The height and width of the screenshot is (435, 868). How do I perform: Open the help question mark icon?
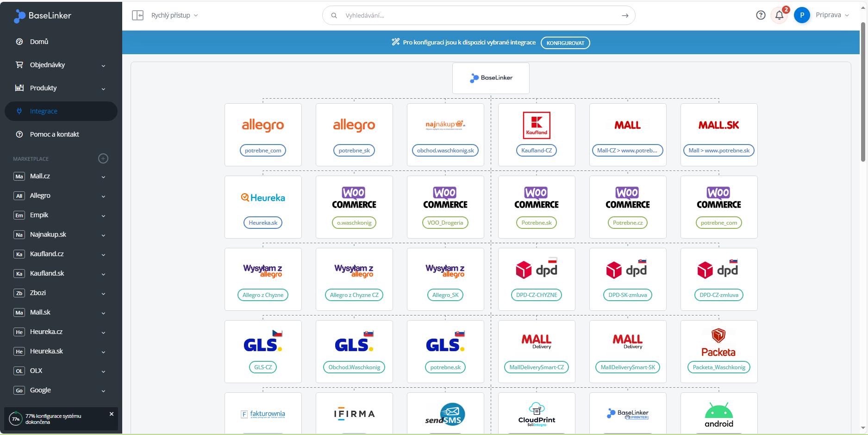(x=761, y=15)
